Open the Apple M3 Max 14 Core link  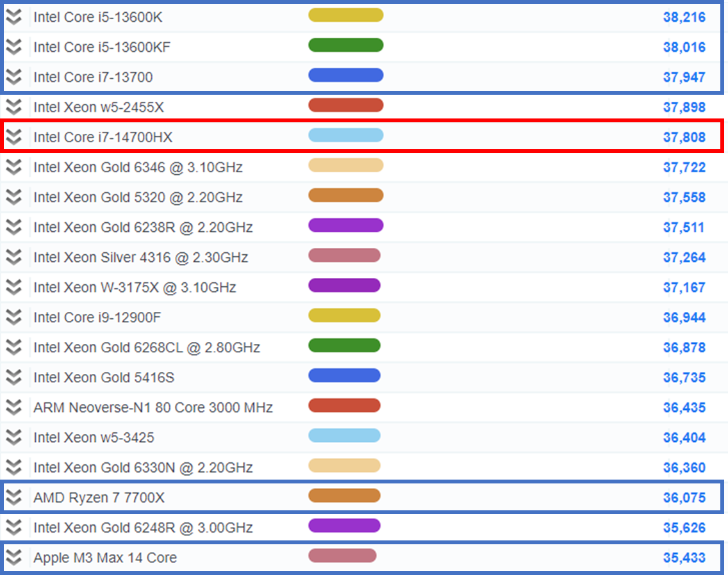(105, 557)
